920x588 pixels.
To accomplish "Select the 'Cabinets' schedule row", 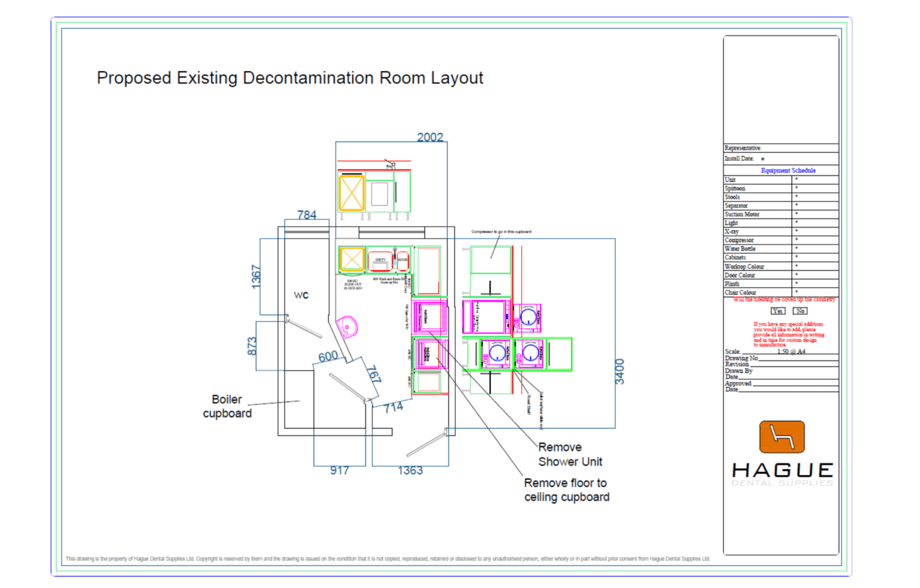I will tap(781, 257).
